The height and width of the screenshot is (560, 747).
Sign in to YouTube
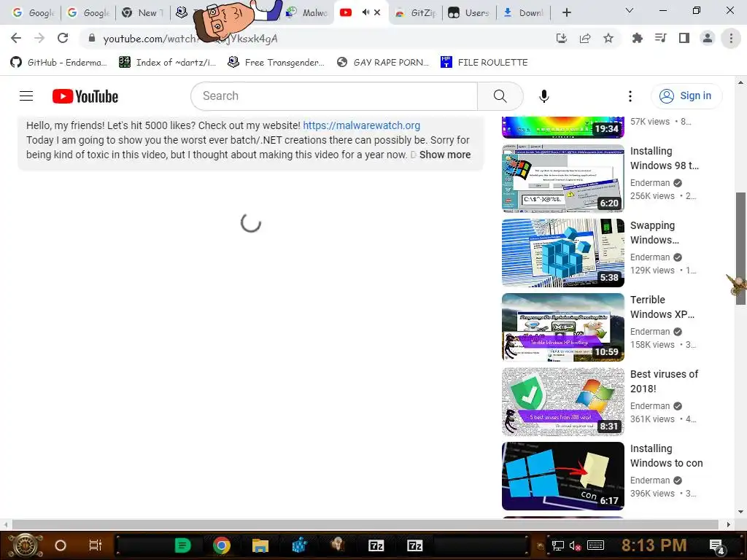coord(686,96)
